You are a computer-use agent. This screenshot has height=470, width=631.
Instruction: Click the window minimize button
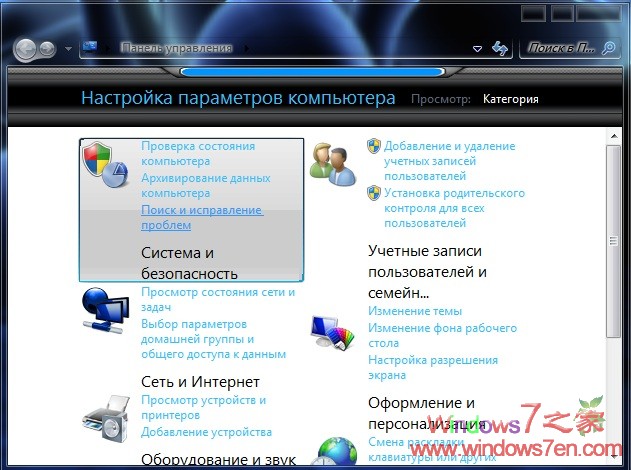point(533,14)
